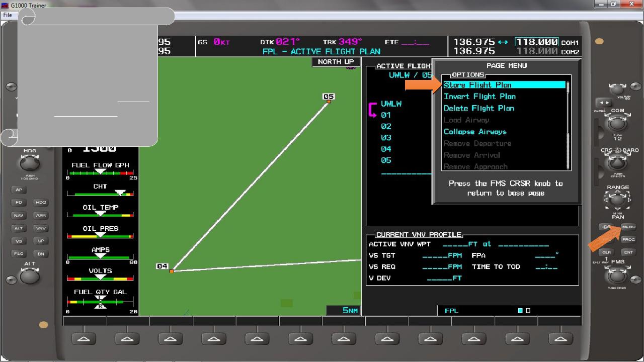Close the G1000 Trainer window
Screen dimensions: 644x362
click(x=631, y=4)
